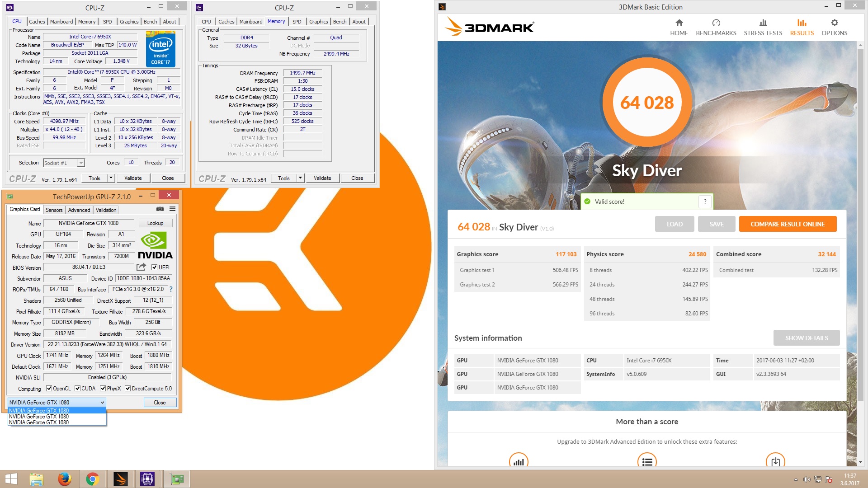
Task: Click the scrollbar down arrow in 3DMark
Action: click(x=860, y=462)
